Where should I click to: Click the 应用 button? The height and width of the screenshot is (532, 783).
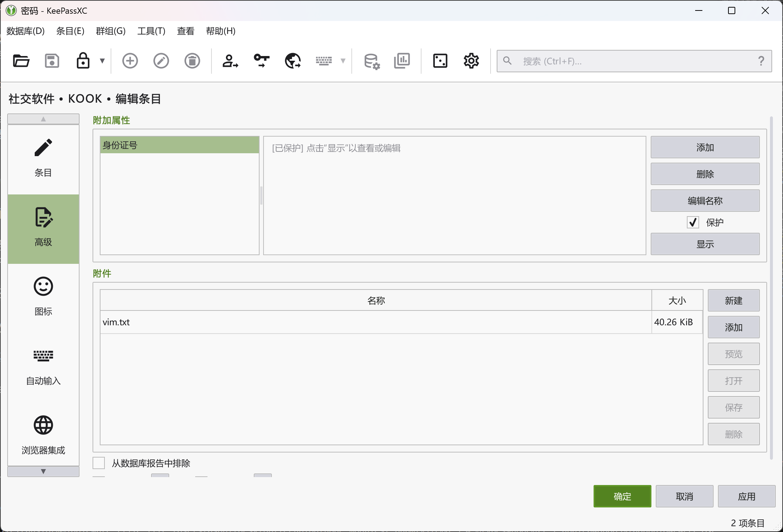tap(747, 496)
